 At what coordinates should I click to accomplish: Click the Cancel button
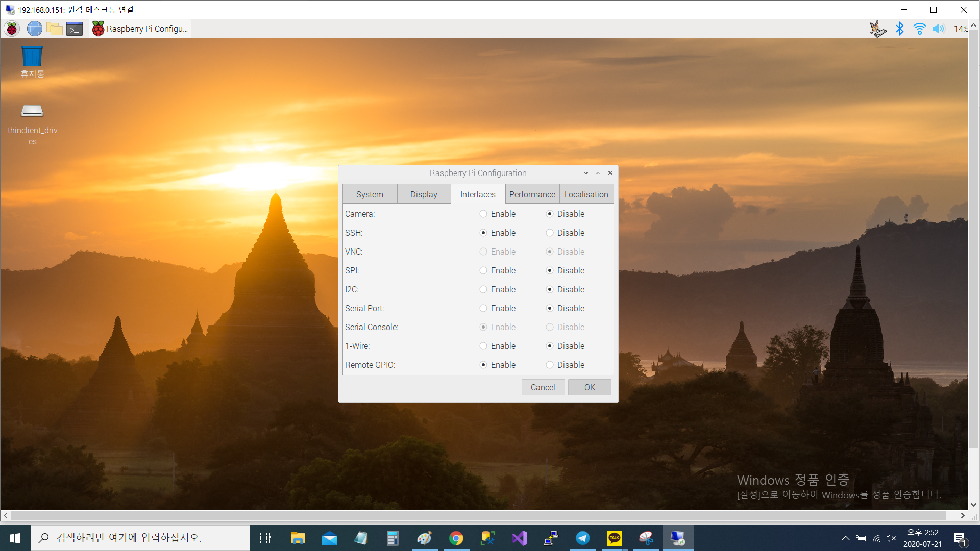tap(543, 387)
